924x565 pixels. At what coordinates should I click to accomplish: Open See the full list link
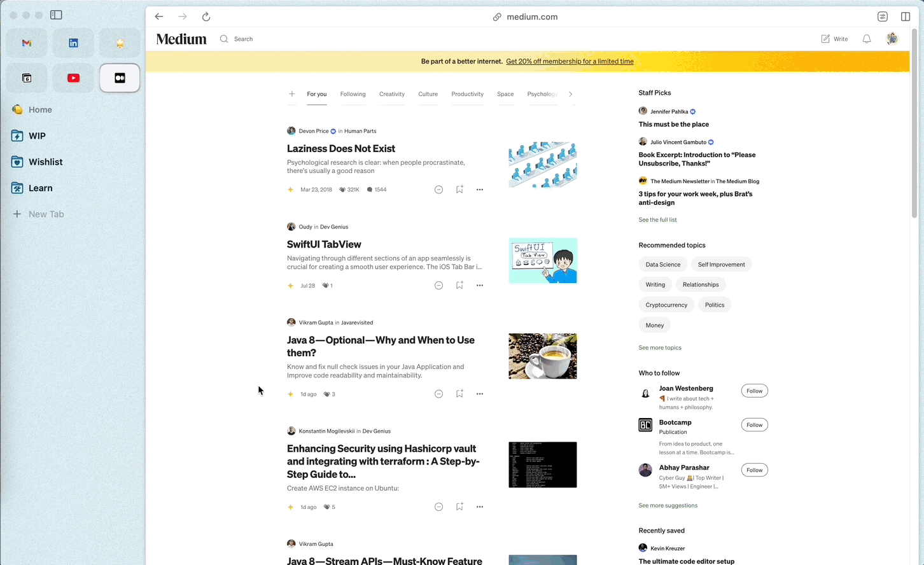coord(657,220)
